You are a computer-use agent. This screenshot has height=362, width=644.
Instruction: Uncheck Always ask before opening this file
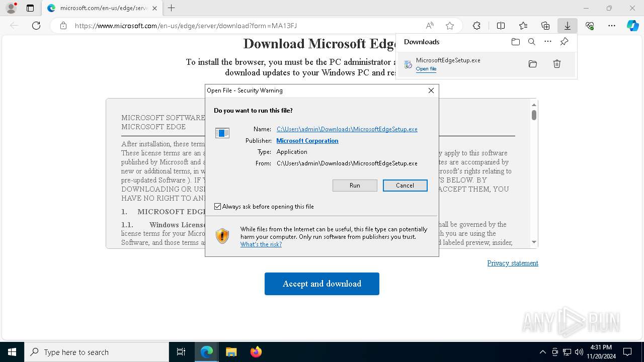[217, 207]
